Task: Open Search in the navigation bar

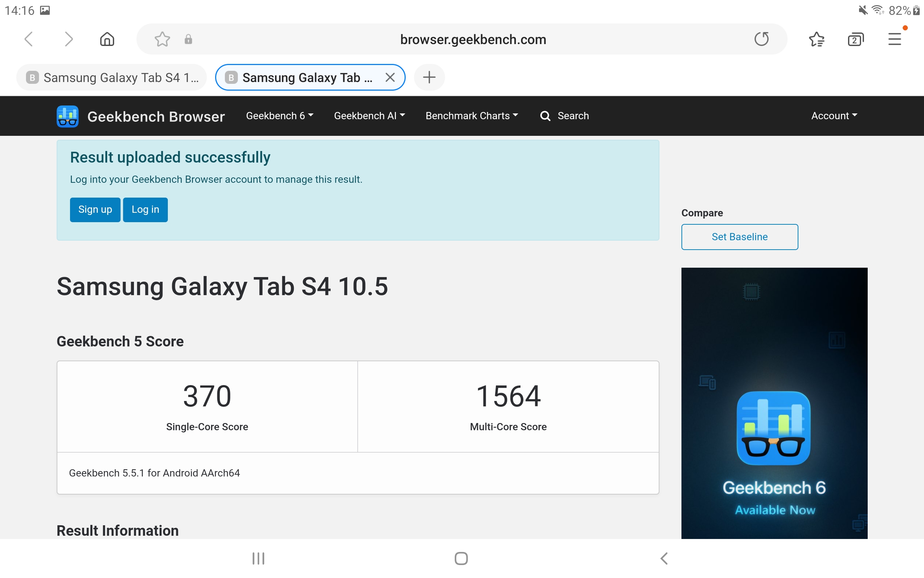Action: click(x=565, y=116)
